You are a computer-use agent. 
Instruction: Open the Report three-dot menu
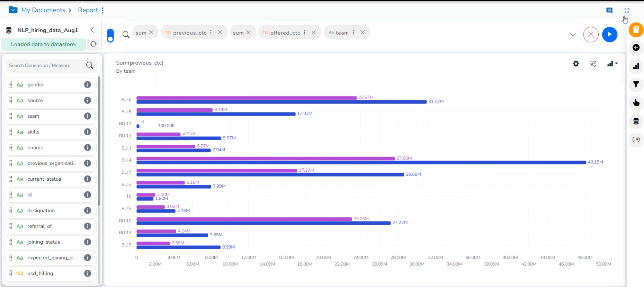[x=102, y=10]
